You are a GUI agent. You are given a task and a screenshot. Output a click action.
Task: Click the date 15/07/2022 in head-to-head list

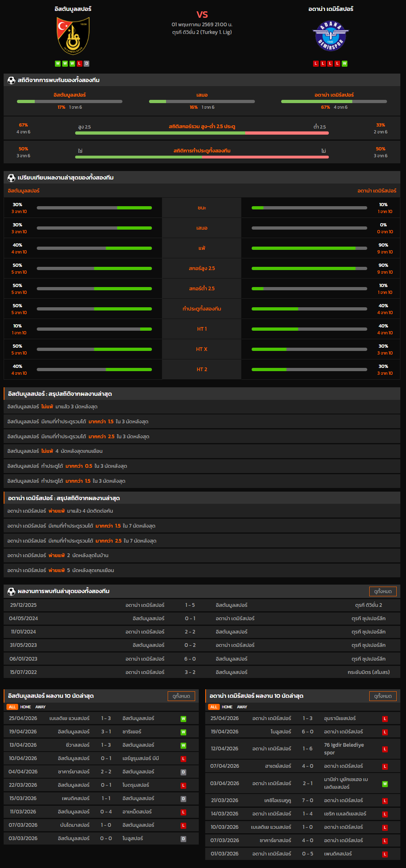[x=23, y=672]
